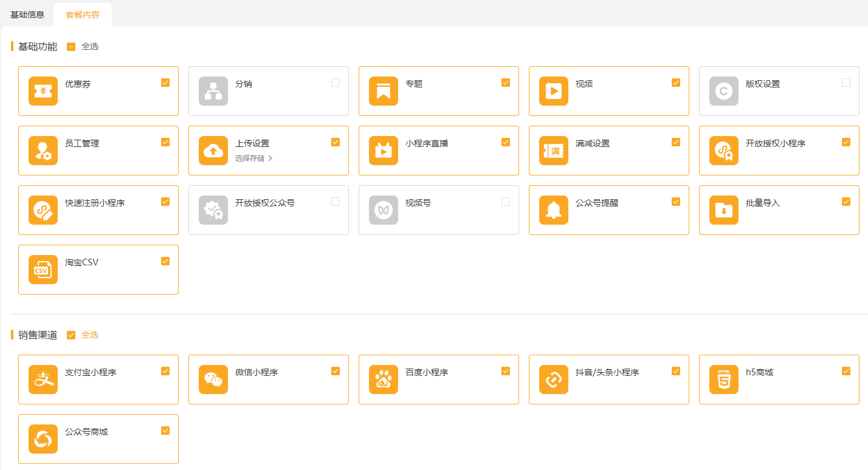
Task: Click the Taobao CSV file icon
Action: (x=43, y=270)
